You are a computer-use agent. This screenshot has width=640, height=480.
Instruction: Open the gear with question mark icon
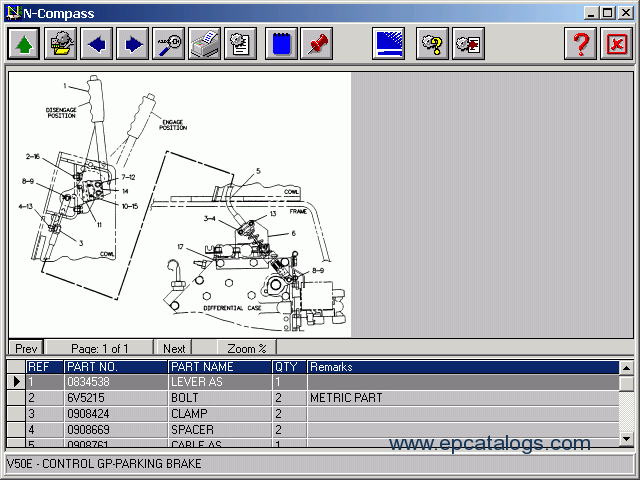pyautogui.click(x=432, y=44)
